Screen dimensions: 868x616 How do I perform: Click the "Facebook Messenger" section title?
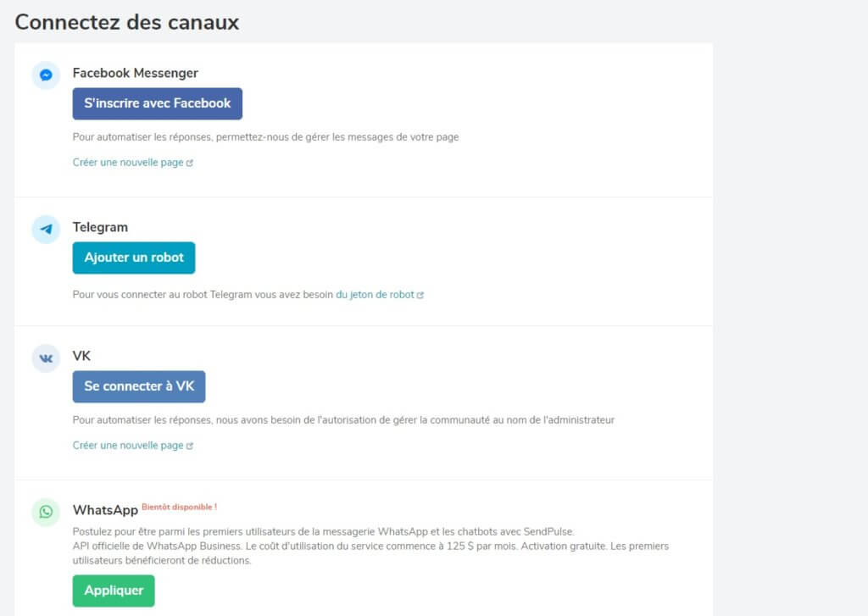coord(136,73)
